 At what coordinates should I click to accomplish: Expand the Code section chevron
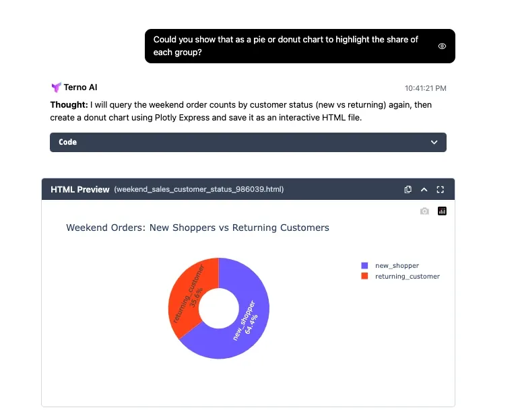434,142
